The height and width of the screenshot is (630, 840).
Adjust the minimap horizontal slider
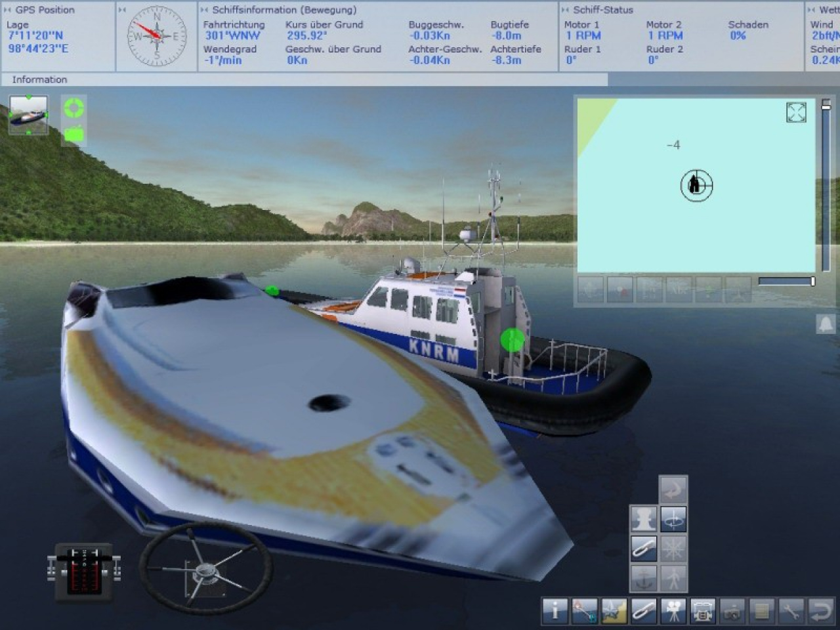click(x=787, y=281)
